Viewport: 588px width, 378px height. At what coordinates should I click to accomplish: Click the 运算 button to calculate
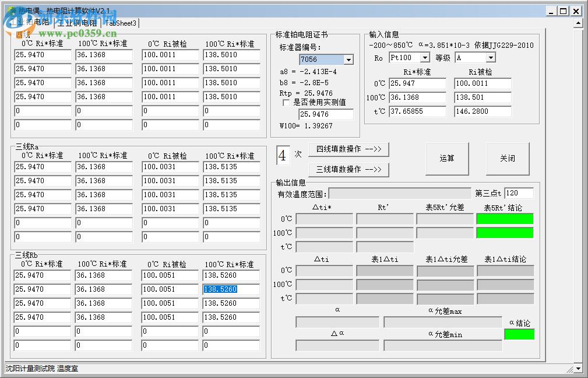point(447,158)
